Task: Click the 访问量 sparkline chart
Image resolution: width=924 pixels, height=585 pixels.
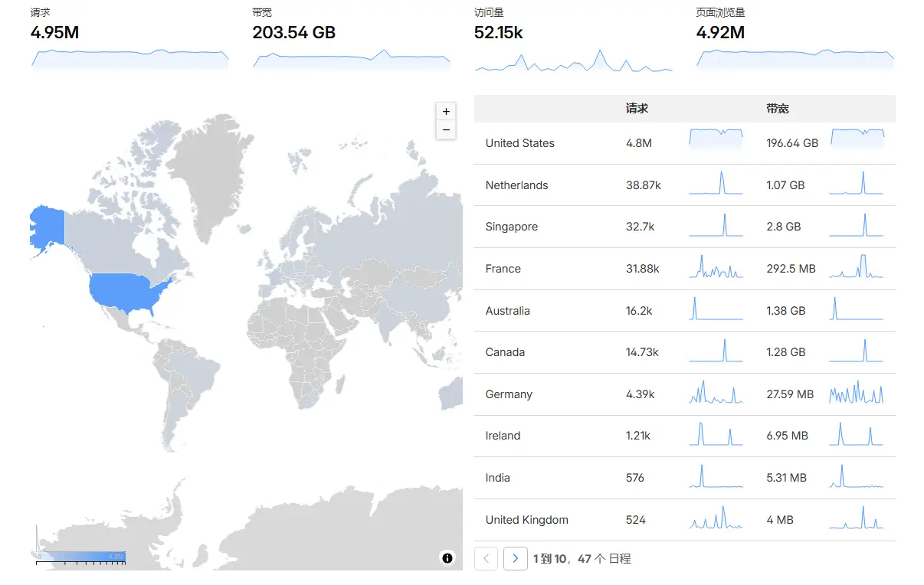Action: [x=573, y=61]
